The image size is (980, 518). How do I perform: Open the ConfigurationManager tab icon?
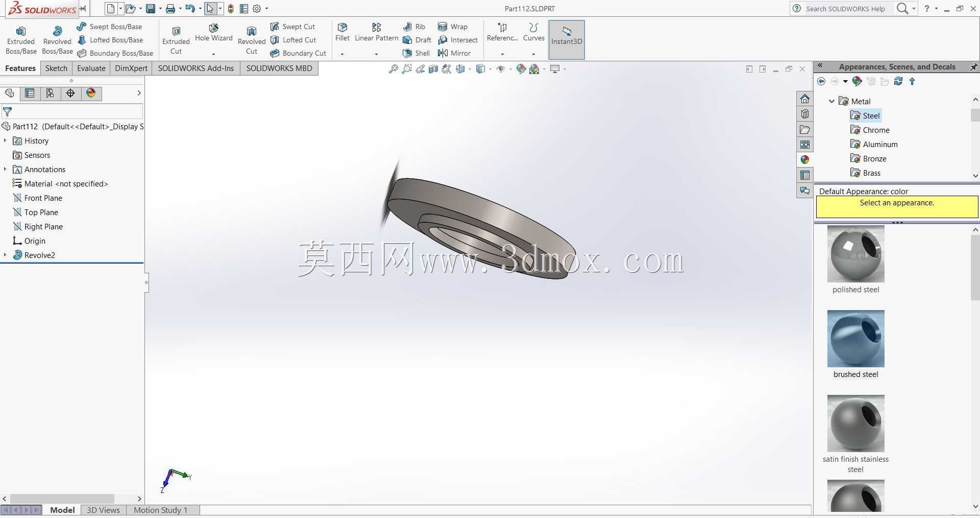50,93
